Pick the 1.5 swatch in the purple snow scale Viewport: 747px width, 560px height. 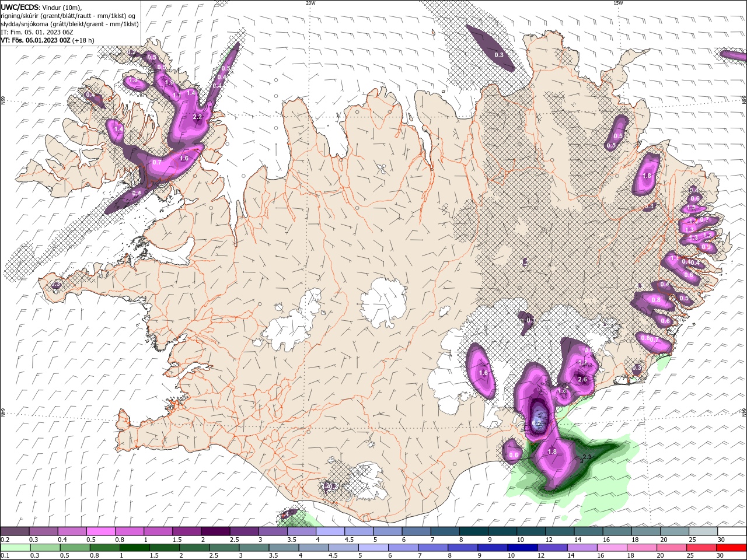click(x=187, y=531)
